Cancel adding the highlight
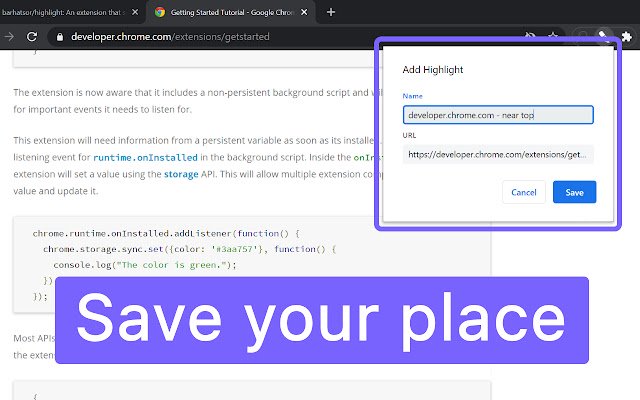This screenshot has height=400, width=640. [524, 192]
